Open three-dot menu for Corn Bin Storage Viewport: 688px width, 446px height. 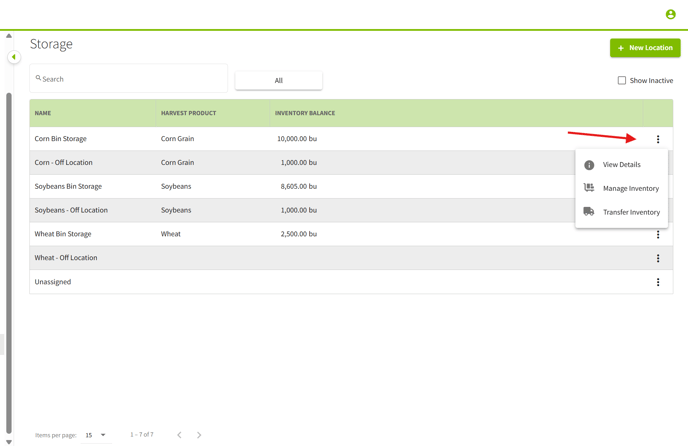pos(658,139)
